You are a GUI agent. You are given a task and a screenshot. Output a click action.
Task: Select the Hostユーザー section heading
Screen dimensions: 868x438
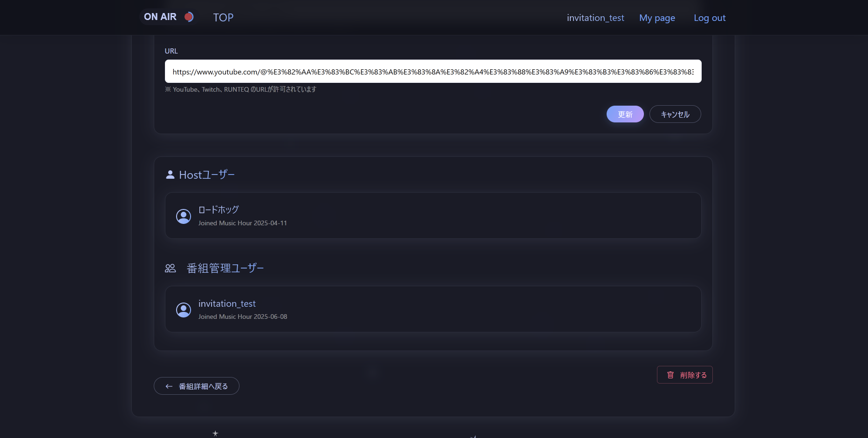click(207, 174)
